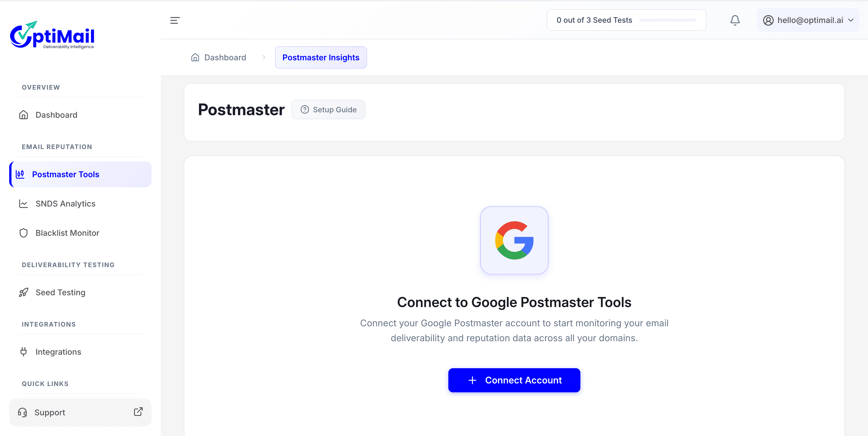This screenshot has width=868, height=436.
Task: Click the home icon in the breadcrumb
Action: pyautogui.click(x=195, y=57)
